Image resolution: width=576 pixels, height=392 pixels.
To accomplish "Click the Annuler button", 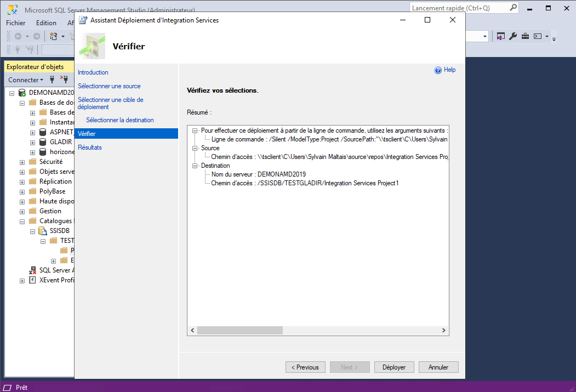I will click(x=438, y=367).
